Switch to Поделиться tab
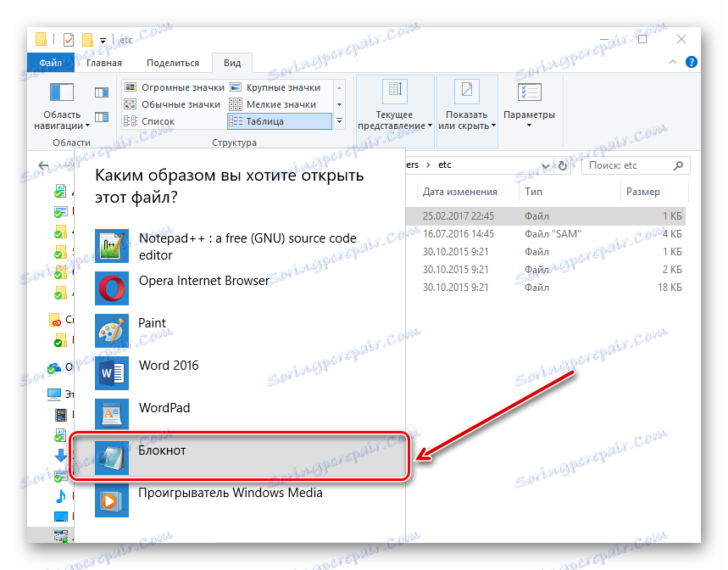Viewport: 728px width, 570px height. click(173, 63)
